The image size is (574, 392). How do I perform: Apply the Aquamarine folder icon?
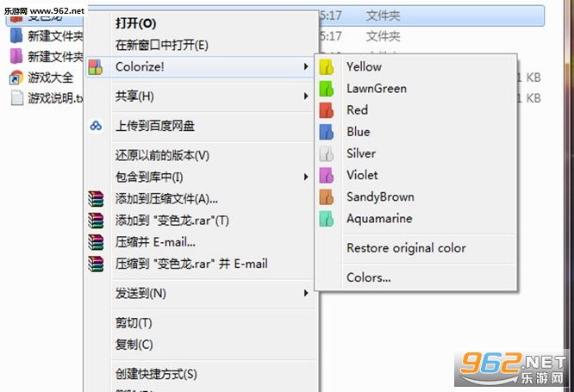(326, 219)
